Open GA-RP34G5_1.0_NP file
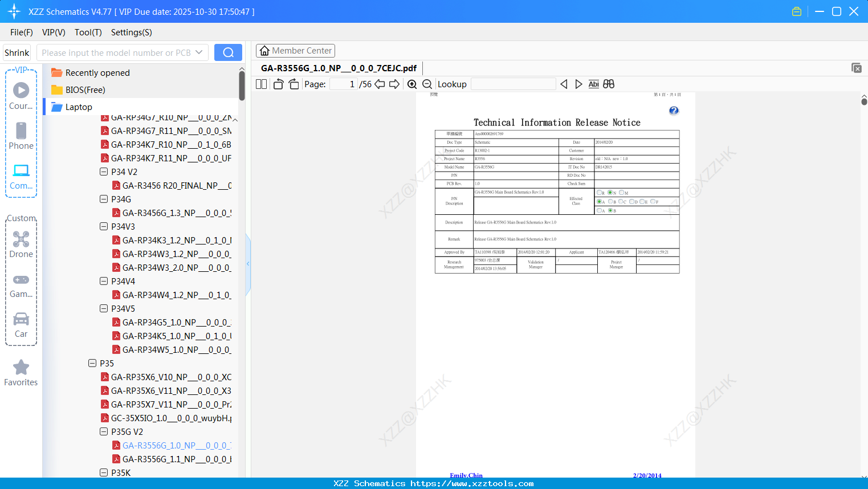 pos(172,322)
